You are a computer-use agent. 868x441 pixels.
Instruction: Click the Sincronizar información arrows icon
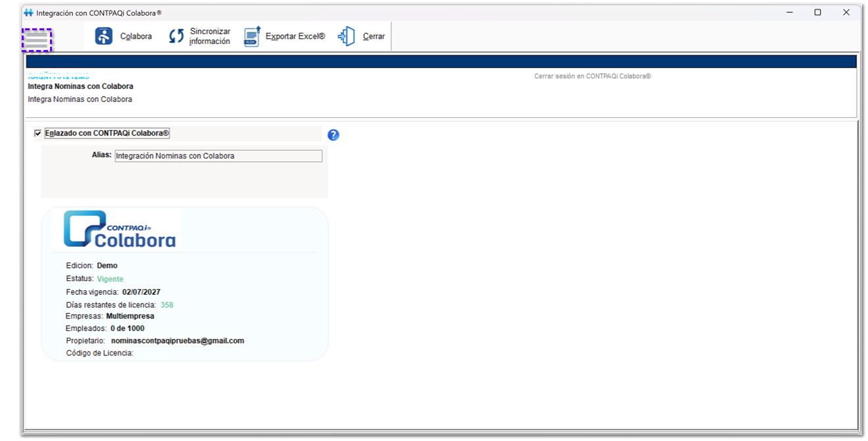176,36
